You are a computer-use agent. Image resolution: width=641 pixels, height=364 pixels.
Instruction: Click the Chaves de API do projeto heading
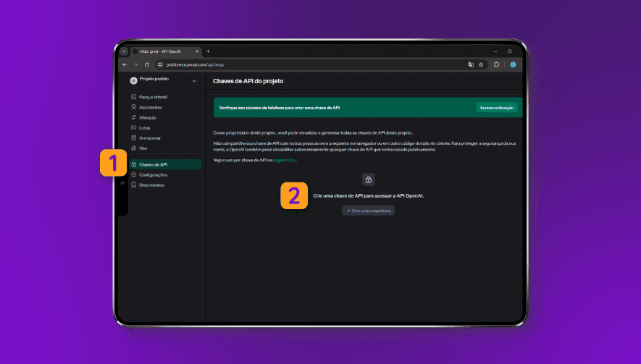[x=248, y=81]
